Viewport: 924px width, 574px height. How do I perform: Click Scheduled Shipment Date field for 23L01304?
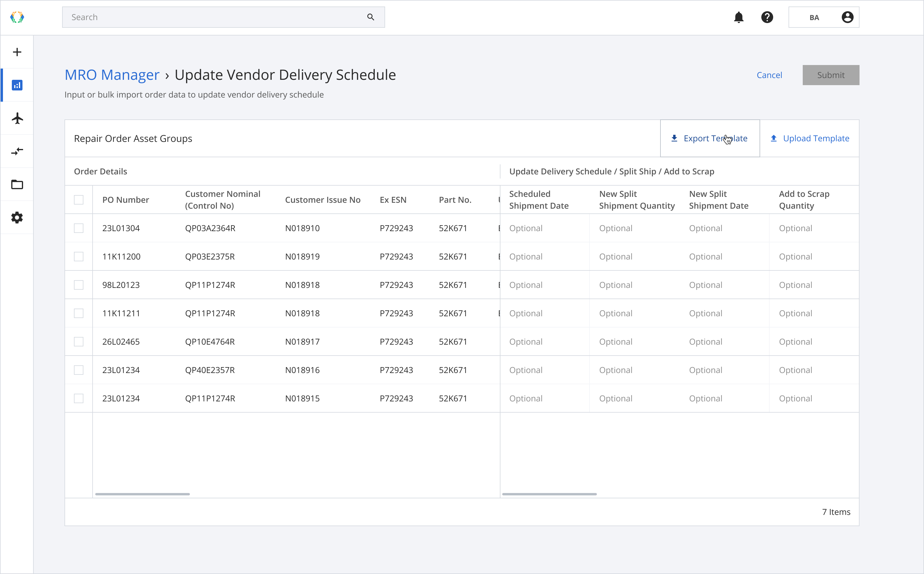[x=545, y=228]
